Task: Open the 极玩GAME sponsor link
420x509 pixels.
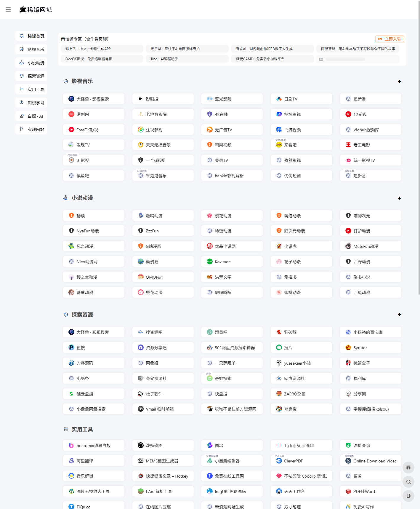Action: coord(272,59)
